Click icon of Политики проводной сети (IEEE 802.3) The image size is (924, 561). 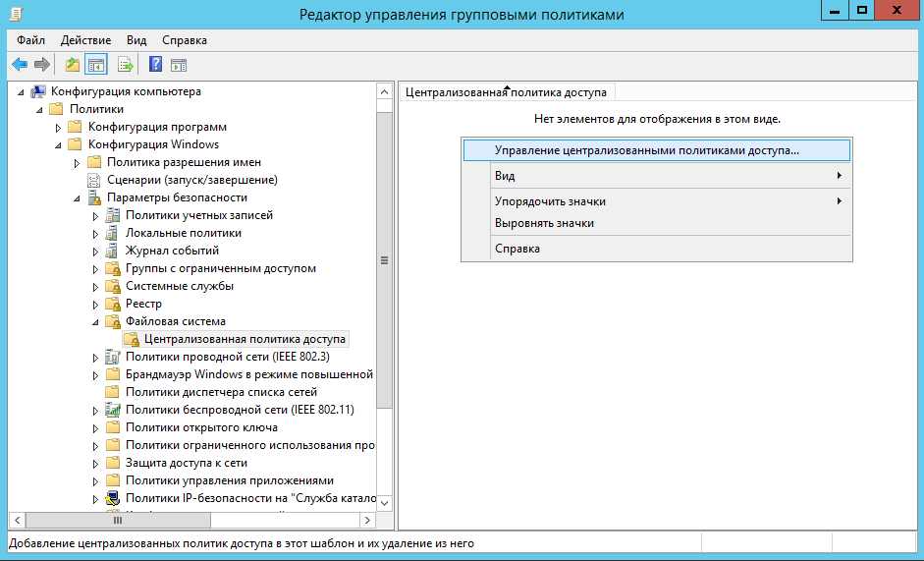(x=113, y=357)
